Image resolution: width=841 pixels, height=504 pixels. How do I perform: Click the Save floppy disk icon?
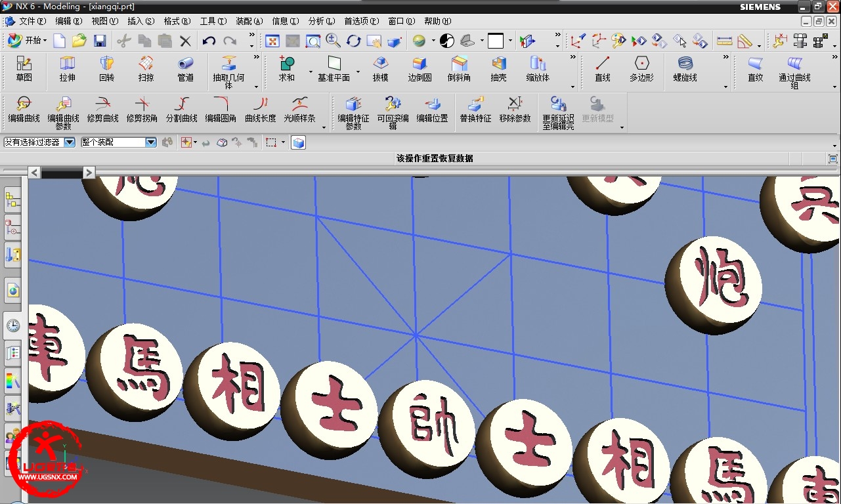(100, 41)
